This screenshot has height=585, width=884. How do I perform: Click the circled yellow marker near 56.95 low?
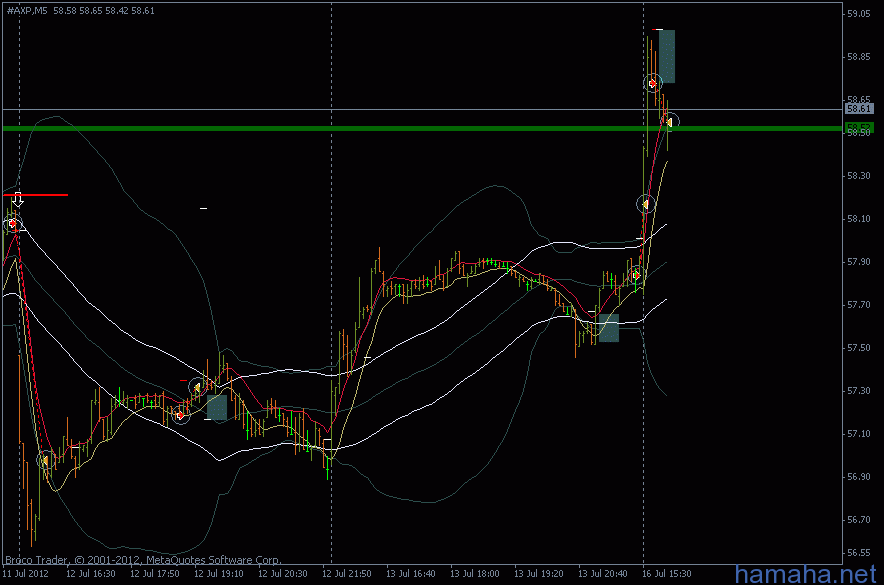point(45,461)
